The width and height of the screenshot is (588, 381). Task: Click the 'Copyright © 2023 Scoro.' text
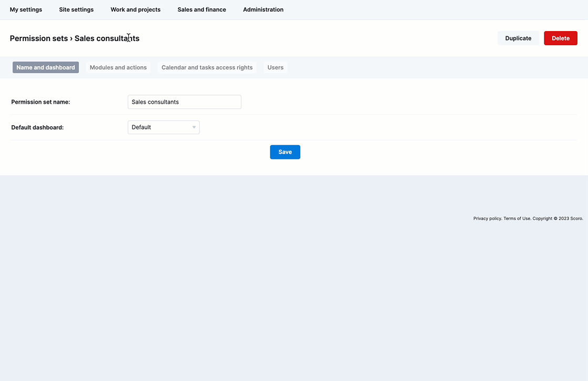coord(558,218)
